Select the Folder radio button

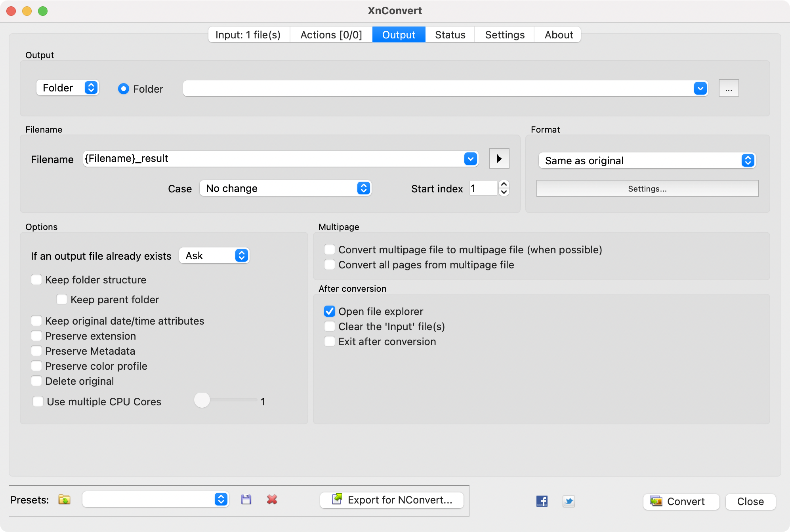coord(124,89)
